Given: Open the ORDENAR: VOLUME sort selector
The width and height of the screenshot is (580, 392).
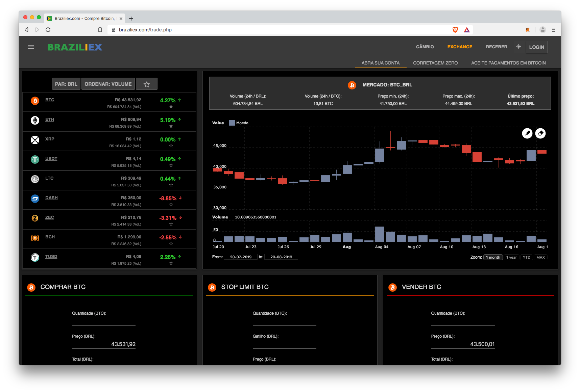Looking at the screenshot, I should (x=108, y=84).
